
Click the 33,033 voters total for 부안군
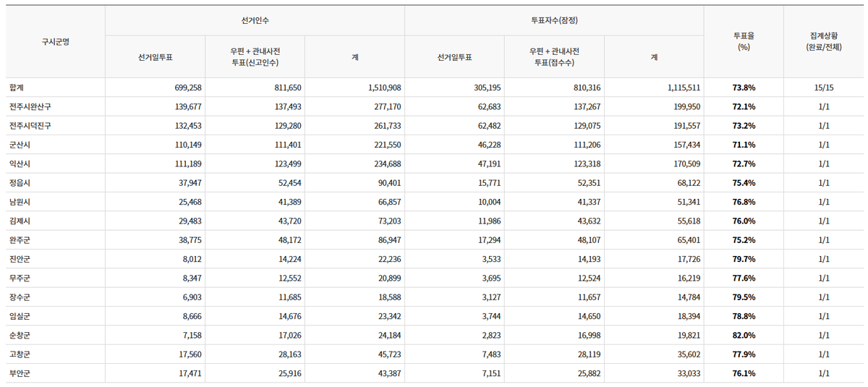[687, 373]
